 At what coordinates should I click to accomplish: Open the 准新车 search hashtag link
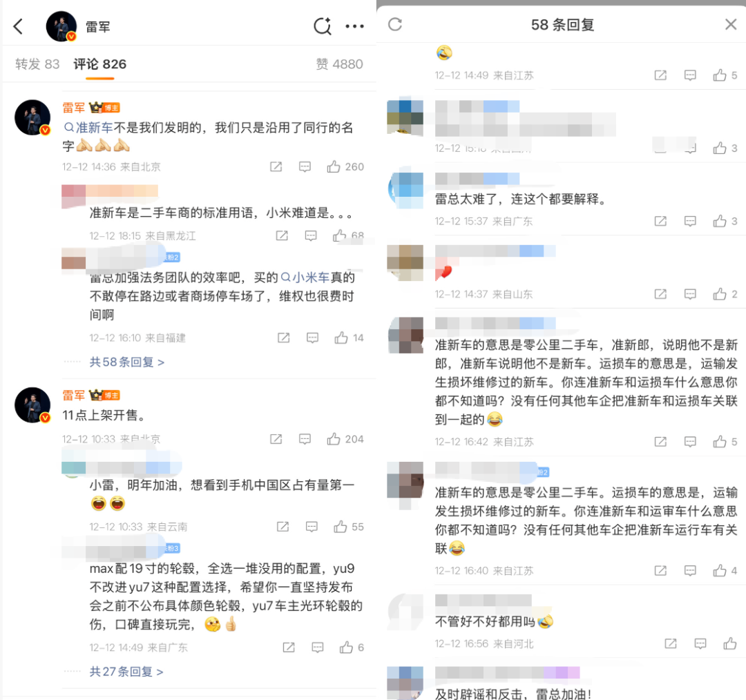pyautogui.click(x=88, y=128)
